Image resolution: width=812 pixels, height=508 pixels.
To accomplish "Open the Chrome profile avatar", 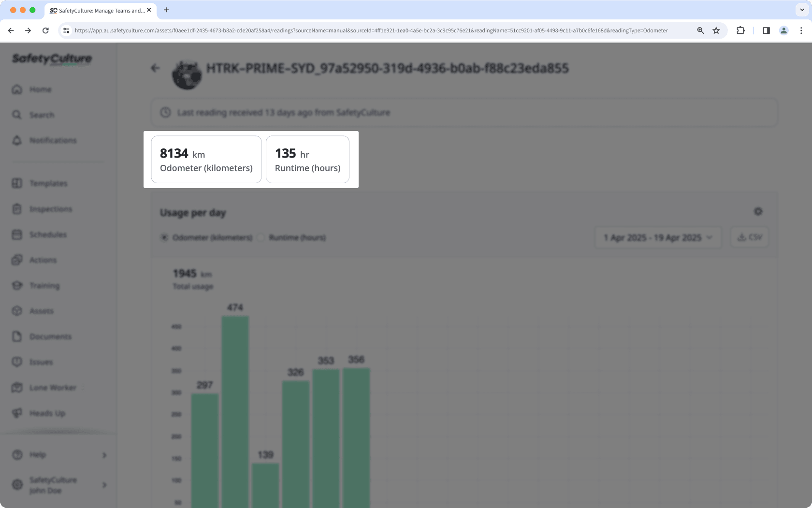I will click(x=783, y=30).
